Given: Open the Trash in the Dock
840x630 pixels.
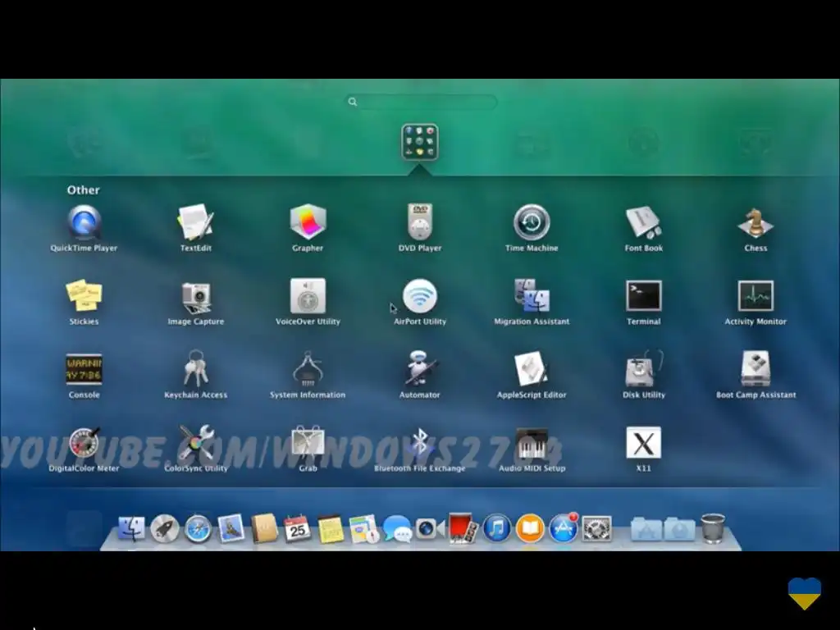Looking at the screenshot, I should [x=713, y=529].
